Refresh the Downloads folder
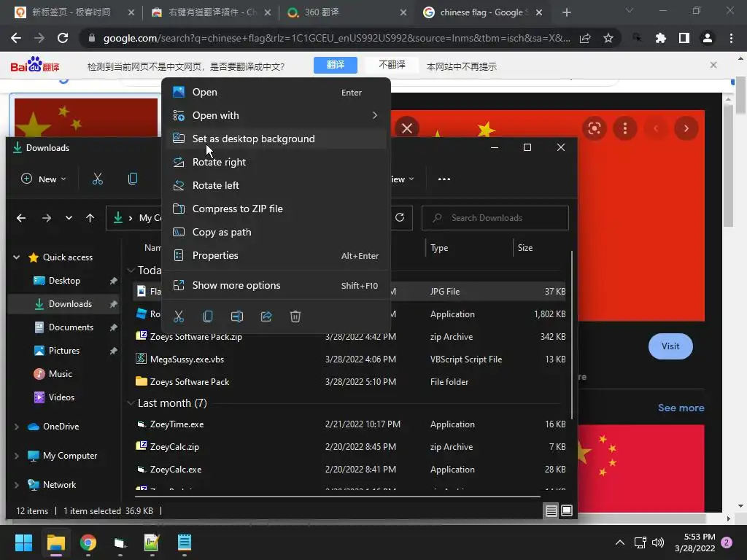Screen dimensions: 747x560 400,217
